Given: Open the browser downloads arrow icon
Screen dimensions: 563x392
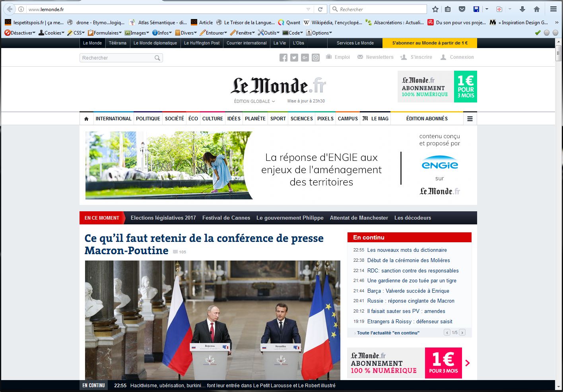Looking at the screenshot, I should (x=522, y=9).
